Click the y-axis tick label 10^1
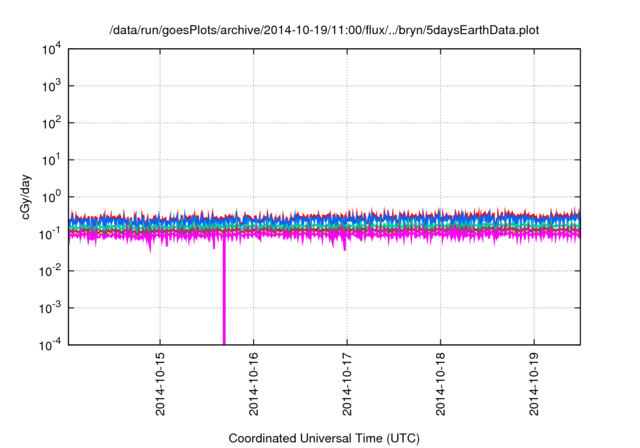The height and width of the screenshot is (448, 640). click(51, 160)
